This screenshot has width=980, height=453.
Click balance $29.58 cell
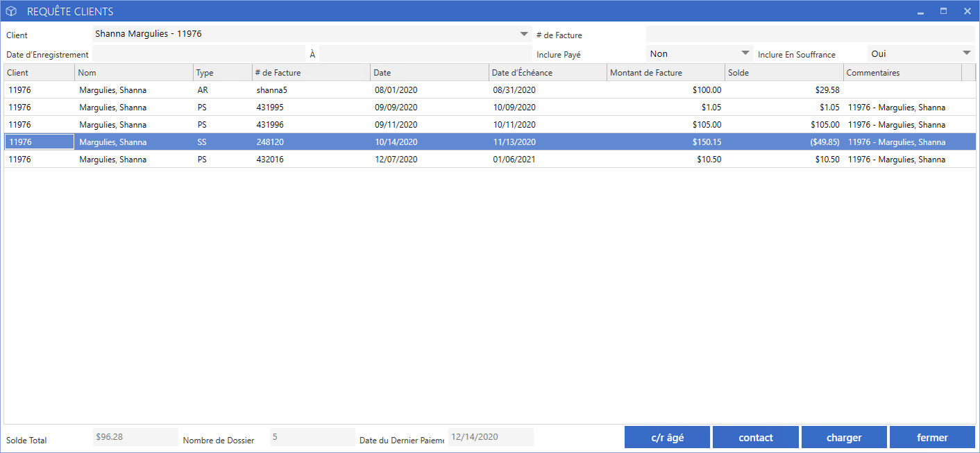784,90
